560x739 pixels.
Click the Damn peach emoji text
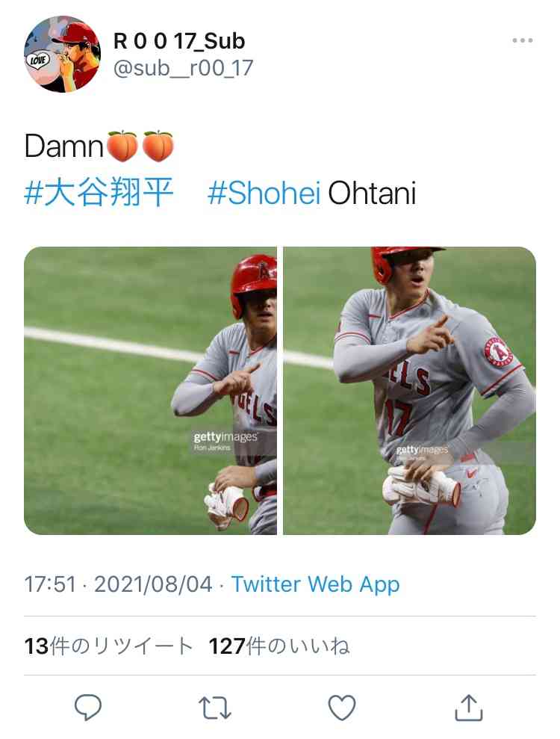pyautogui.click(x=99, y=146)
